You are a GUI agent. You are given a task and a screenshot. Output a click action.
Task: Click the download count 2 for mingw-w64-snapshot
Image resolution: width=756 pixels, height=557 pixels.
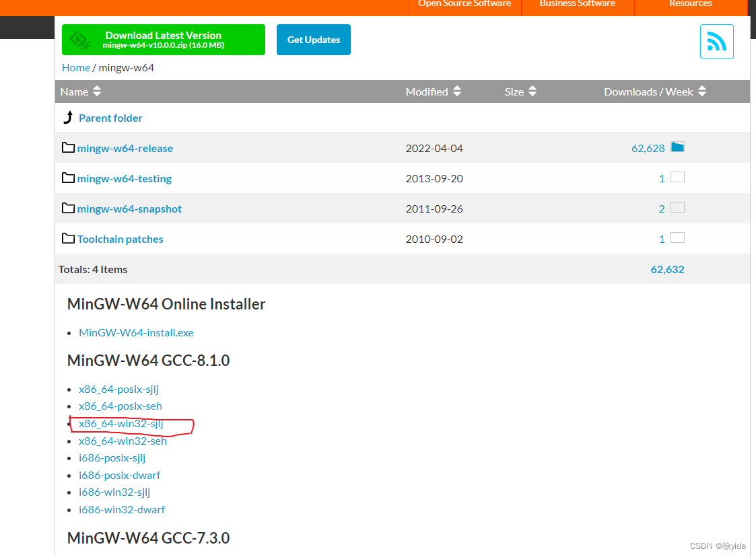662,209
